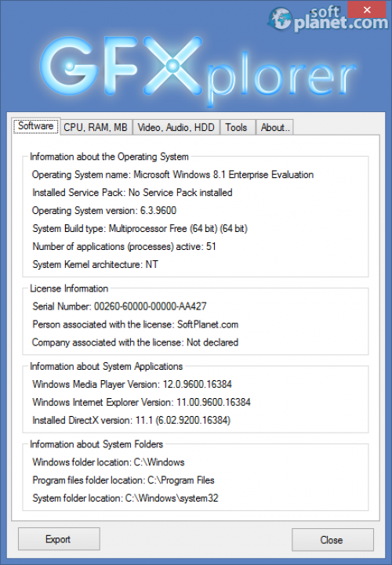Click the Windows Media Player Version line
The height and width of the screenshot is (565, 392).
132,384
